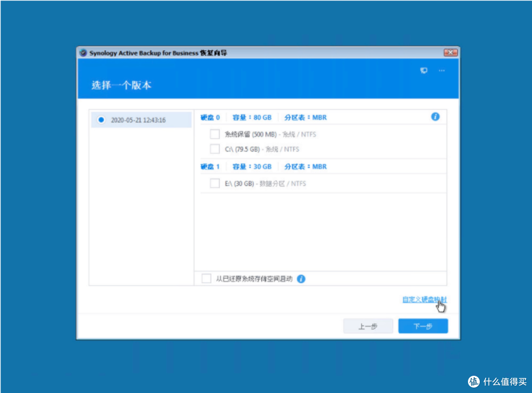Check the E:\ (30 GB) data partition box
This screenshot has width=532, height=393.
pos(215,183)
